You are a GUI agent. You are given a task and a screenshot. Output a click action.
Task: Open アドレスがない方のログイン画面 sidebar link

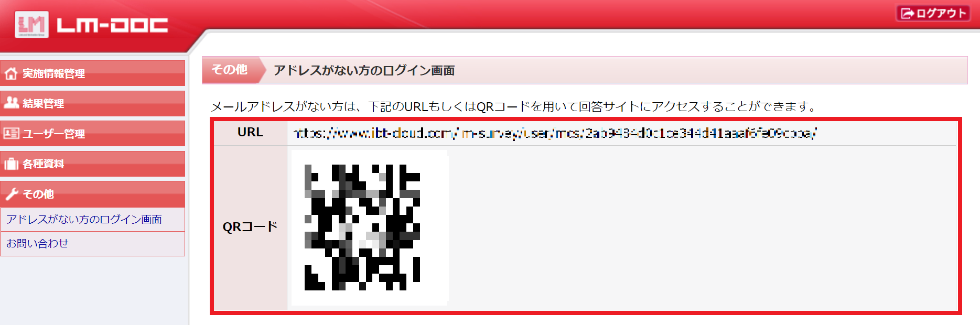click(84, 219)
